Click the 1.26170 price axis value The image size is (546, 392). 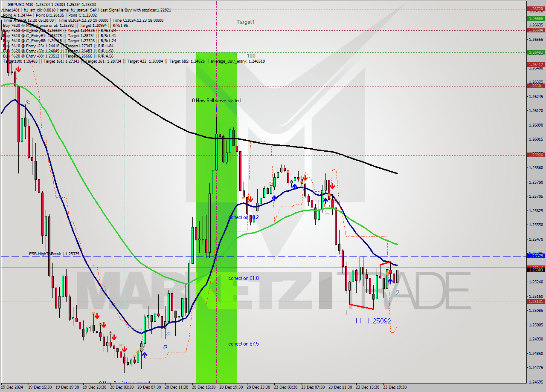tap(536, 111)
